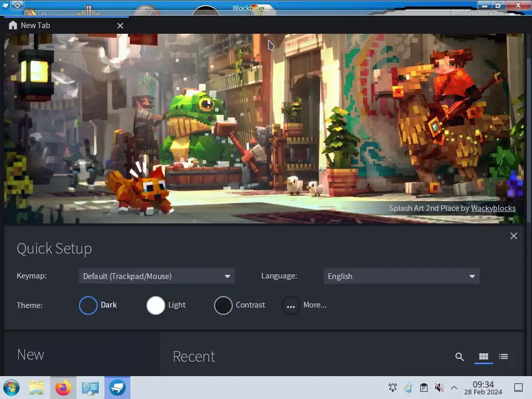Screen dimensions: 532x399
Task: Select the New Tab home tab
Action: pos(65,25)
